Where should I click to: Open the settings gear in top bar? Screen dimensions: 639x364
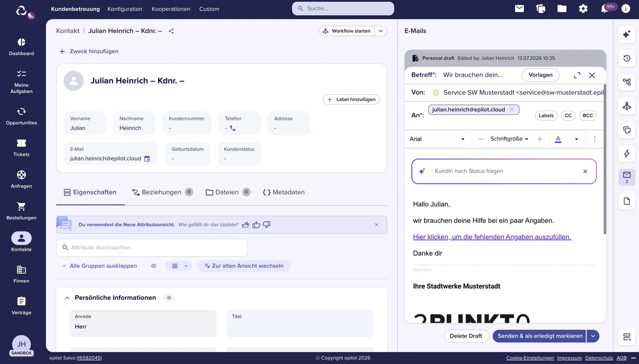click(x=583, y=8)
